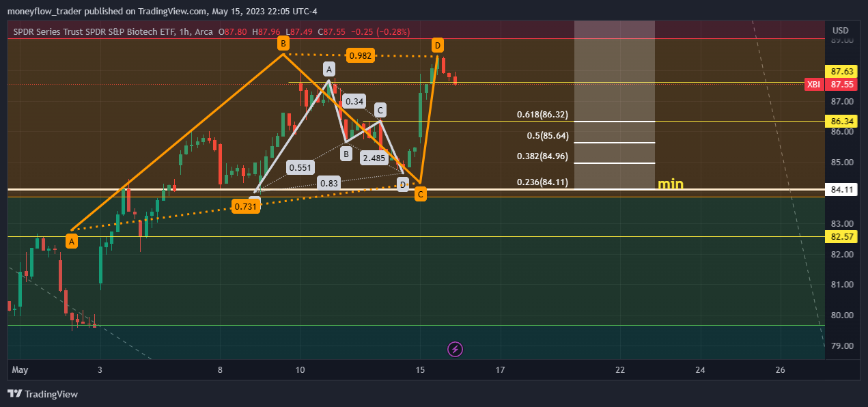Click the 0.236(84.11) Fibonacci level label
Viewport: 868px width, 407px height.
point(542,182)
